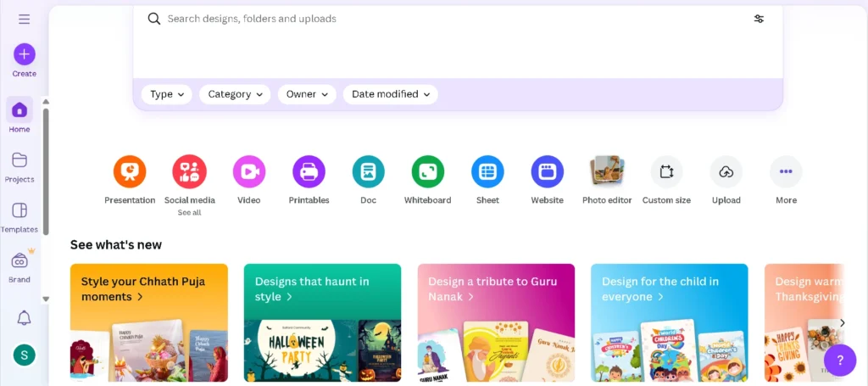Click into the search designs field
Image resolution: width=868 pixels, height=386 pixels.
tap(458, 19)
